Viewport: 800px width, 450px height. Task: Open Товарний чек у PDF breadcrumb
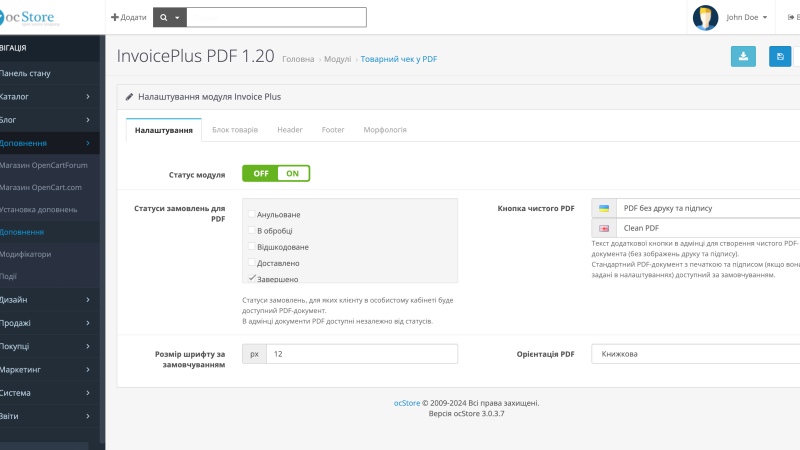398,59
